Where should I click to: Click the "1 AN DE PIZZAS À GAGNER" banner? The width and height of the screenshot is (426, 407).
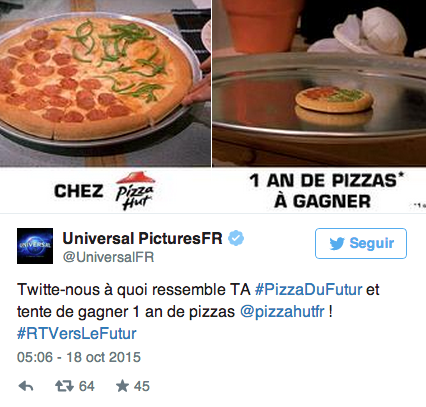pos(326,191)
